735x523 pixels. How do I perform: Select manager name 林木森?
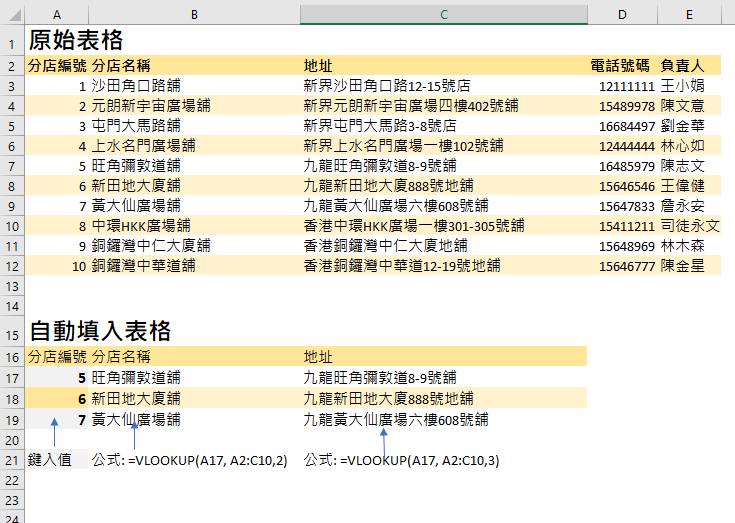[682, 246]
